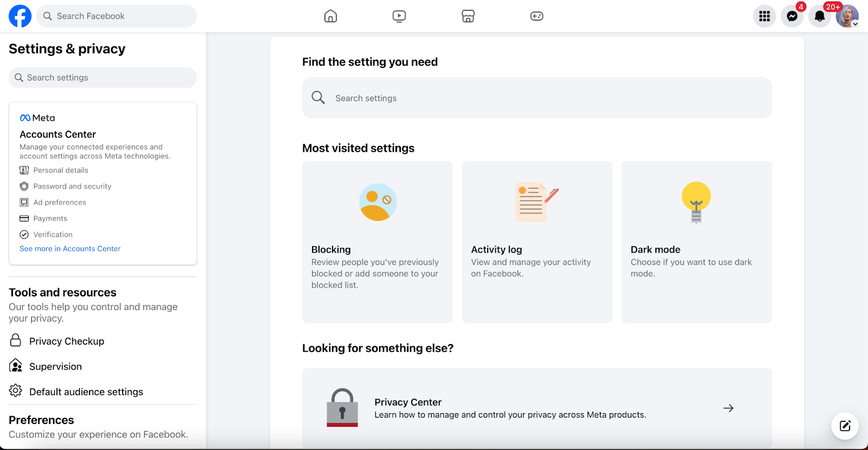Click the Personal details icon
The width and height of the screenshot is (868, 450).
[24, 170]
